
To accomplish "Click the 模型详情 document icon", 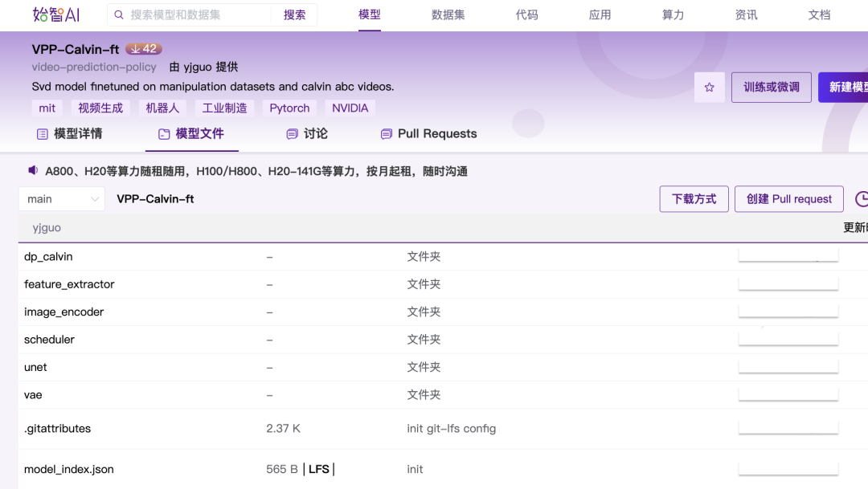I will (x=42, y=134).
